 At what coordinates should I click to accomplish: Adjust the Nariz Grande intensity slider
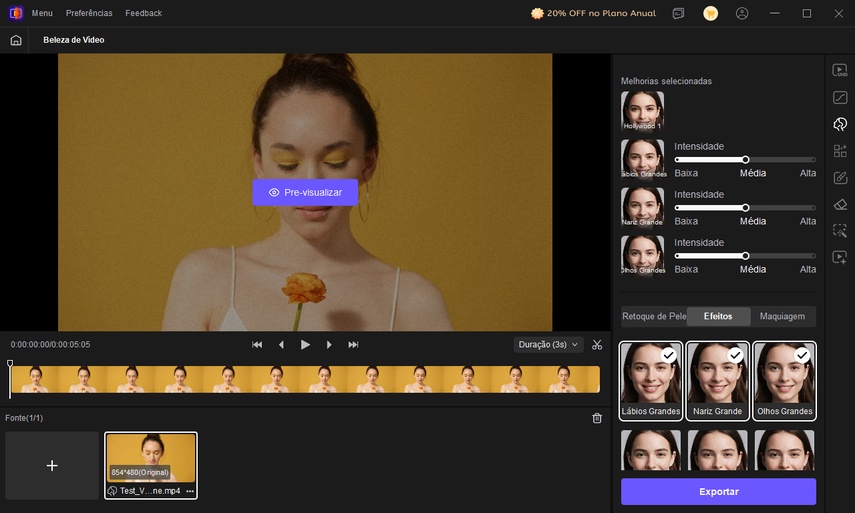point(745,208)
